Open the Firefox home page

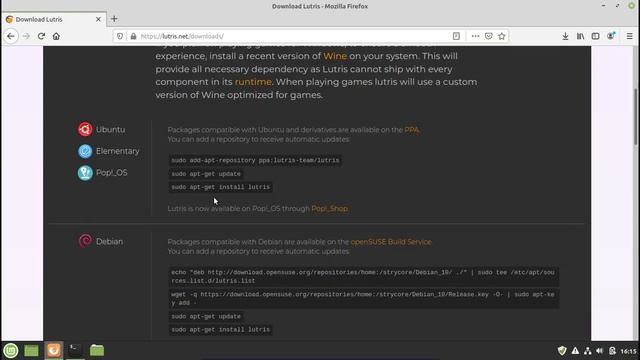(x=56, y=36)
